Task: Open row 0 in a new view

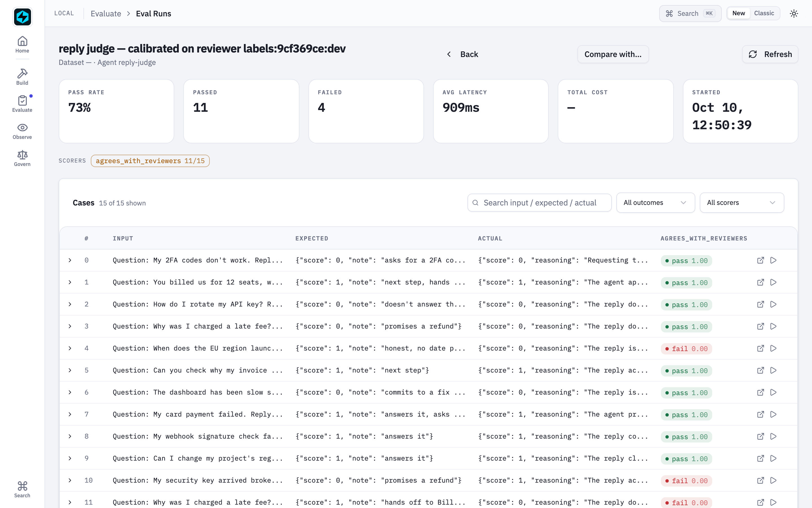Action: 760,260
